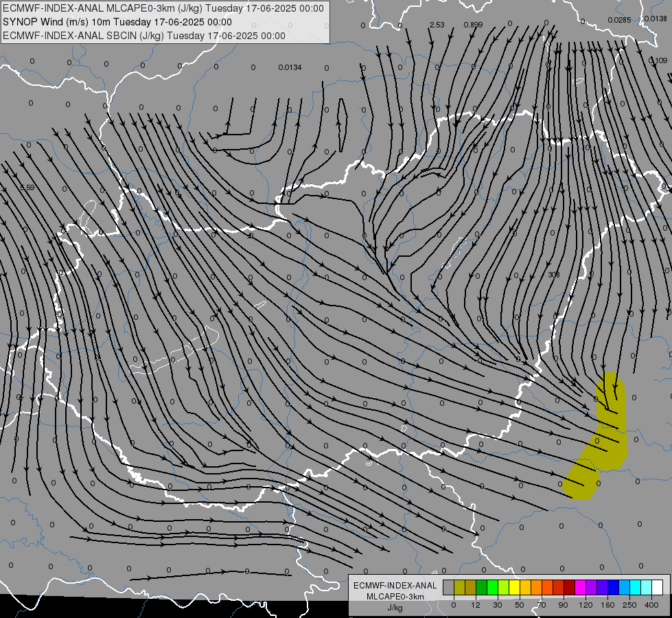Select the MLCAPE0-3km label in the legend
Image resolution: width=672 pixels, height=618 pixels.
coord(395,597)
